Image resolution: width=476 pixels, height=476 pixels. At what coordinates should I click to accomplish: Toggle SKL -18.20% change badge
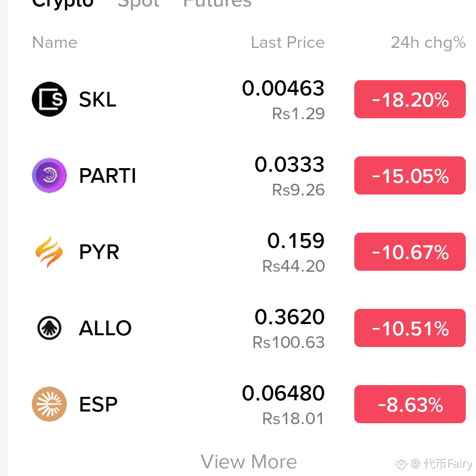point(410,99)
